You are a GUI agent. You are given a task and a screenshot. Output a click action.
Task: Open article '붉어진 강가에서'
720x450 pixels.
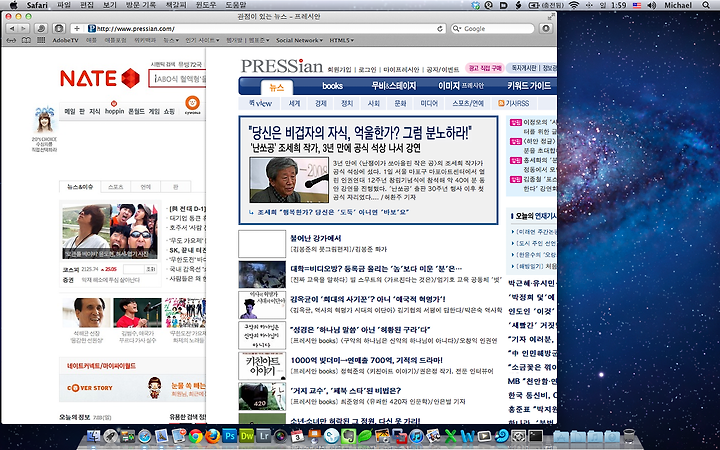click(x=315, y=238)
